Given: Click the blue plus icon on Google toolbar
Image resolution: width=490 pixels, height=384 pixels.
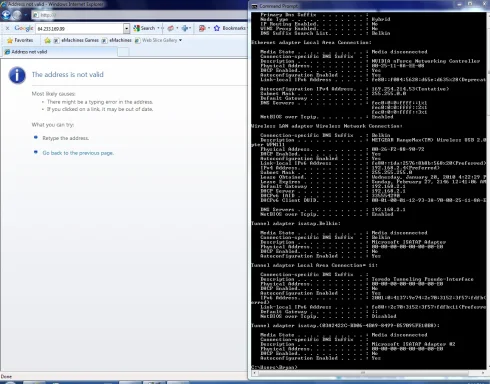Looking at the screenshot, I should tap(185, 28).
